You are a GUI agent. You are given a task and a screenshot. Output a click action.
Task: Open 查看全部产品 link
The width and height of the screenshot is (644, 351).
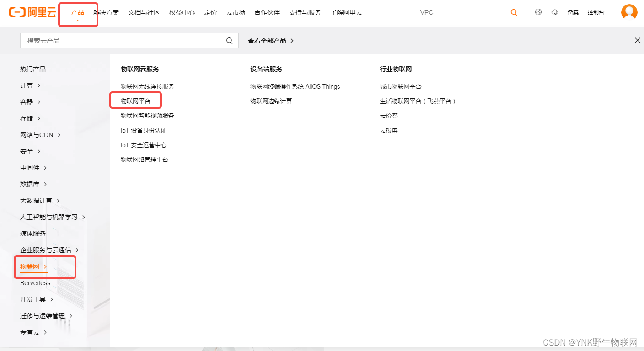(x=271, y=41)
